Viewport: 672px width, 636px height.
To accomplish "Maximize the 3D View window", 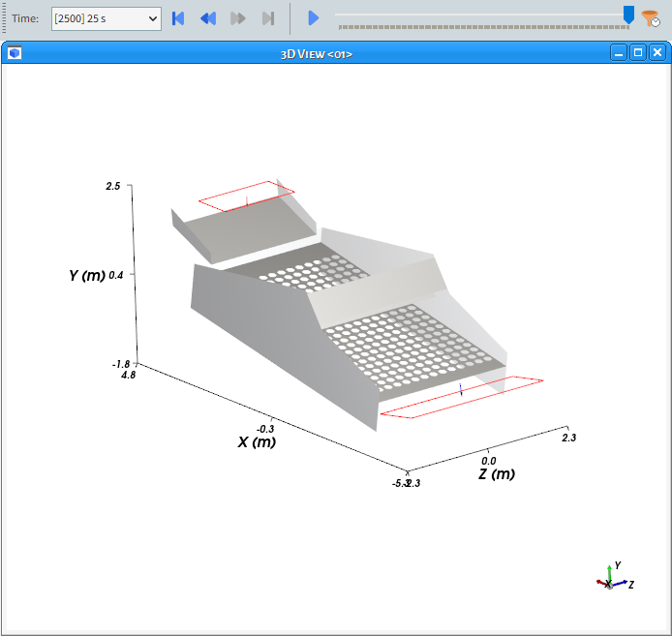I will coord(637,53).
